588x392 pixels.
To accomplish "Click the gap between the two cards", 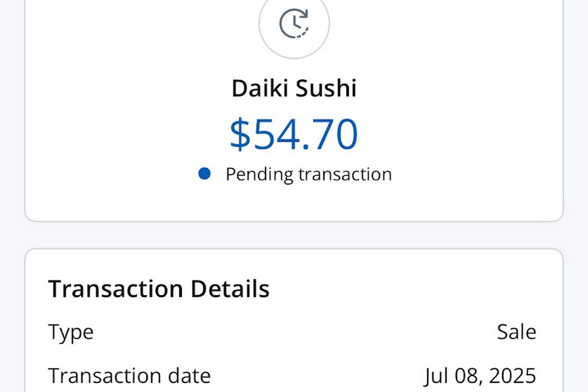I will (294, 235).
